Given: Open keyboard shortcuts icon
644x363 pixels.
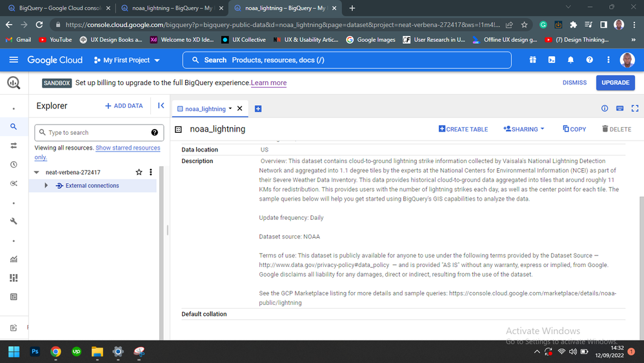Looking at the screenshot, I should point(619,108).
